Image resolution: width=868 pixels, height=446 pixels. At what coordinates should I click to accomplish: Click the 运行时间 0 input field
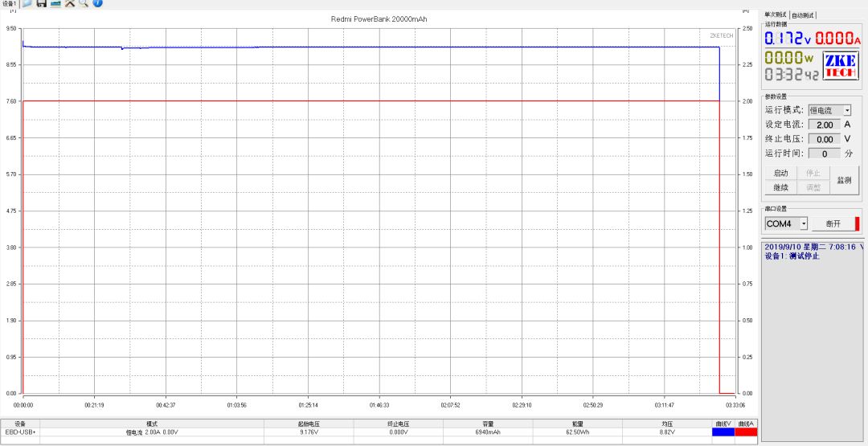[825, 153]
